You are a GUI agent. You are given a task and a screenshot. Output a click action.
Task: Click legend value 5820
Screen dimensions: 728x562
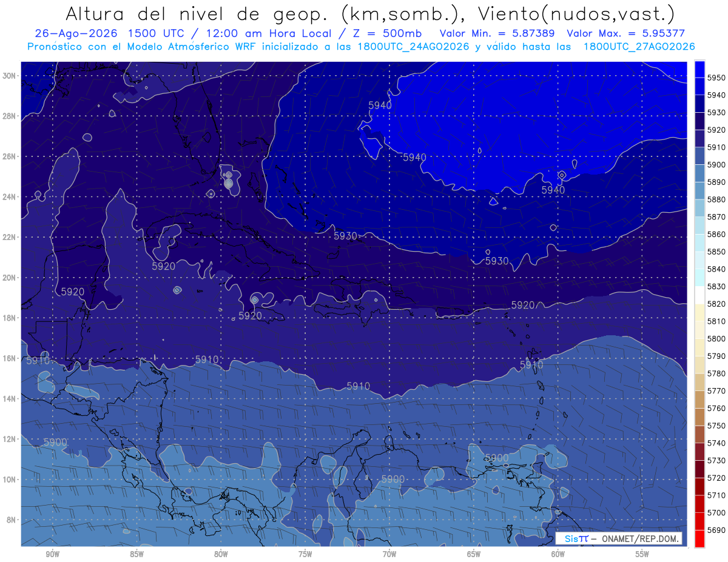click(717, 304)
